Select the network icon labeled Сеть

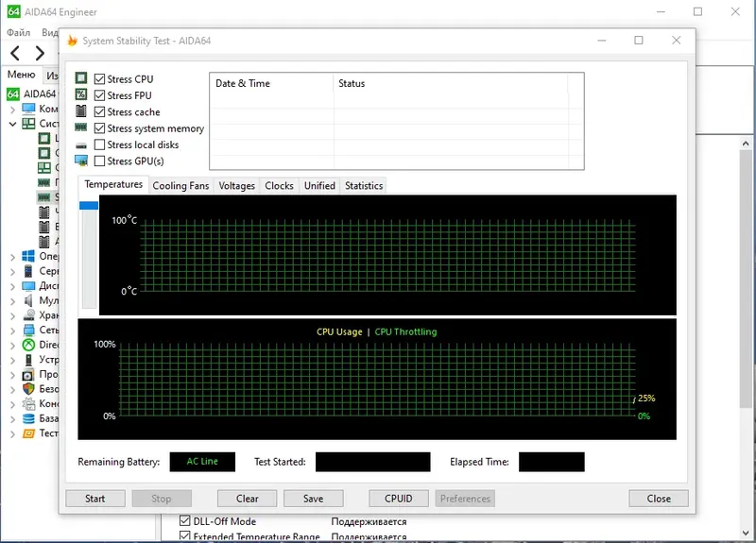(x=28, y=330)
